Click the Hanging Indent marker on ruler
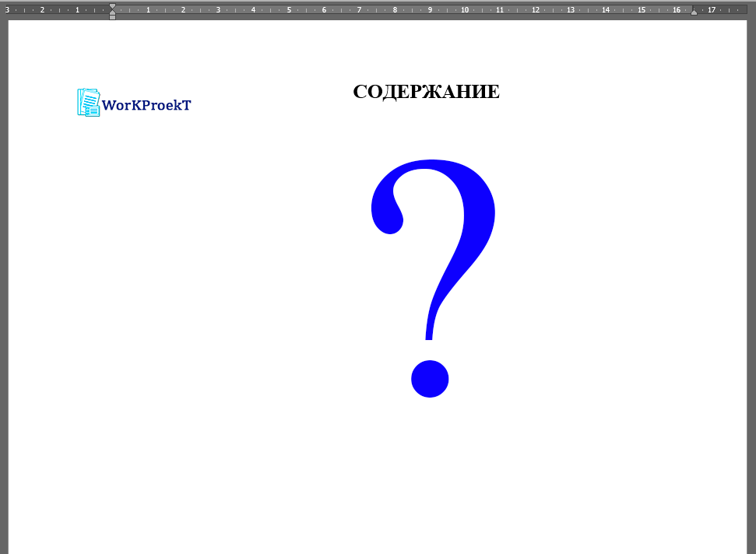The width and height of the screenshot is (756, 554). pos(112,12)
